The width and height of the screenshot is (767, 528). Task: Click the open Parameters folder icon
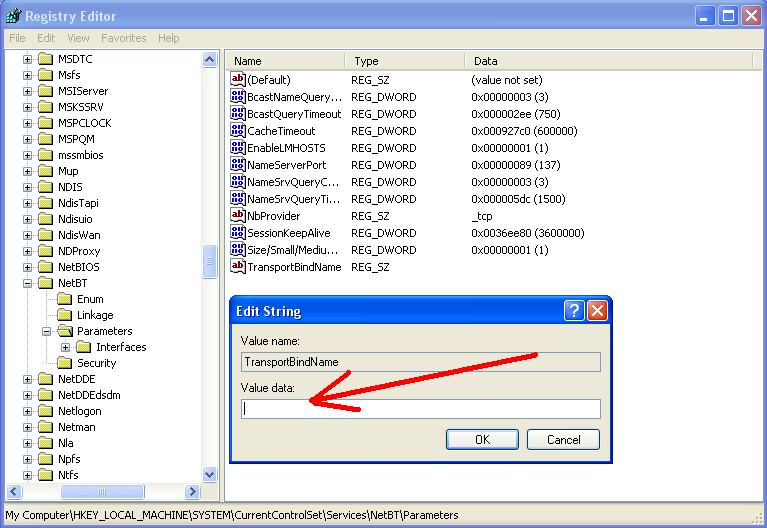[x=65, y=331]
